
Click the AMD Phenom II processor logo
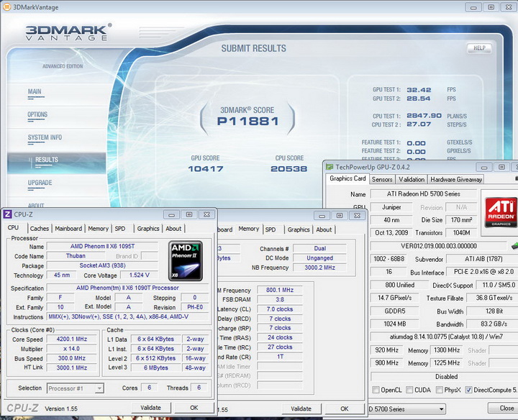point(186,261)
